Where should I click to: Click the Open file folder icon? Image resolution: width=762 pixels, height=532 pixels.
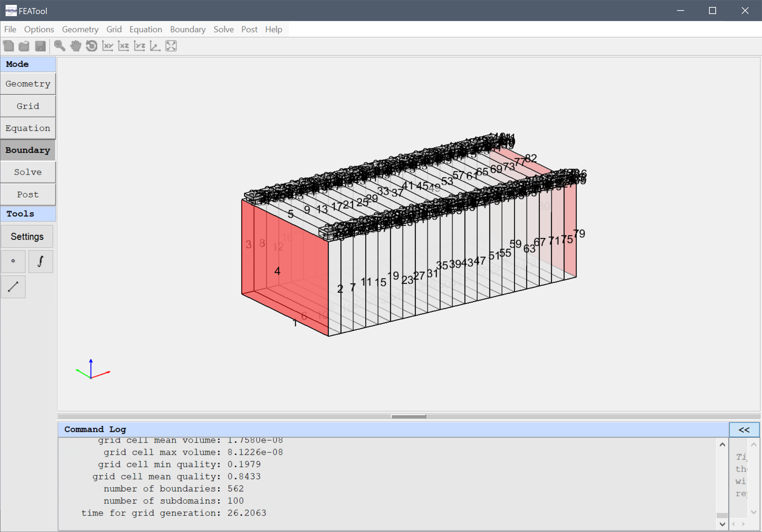point(24,46)
